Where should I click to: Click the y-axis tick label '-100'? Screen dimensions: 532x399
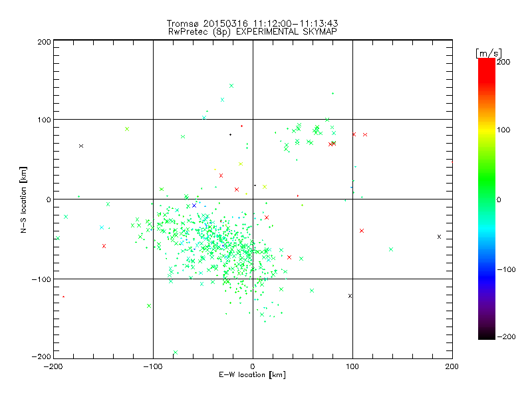pos(41,279)
